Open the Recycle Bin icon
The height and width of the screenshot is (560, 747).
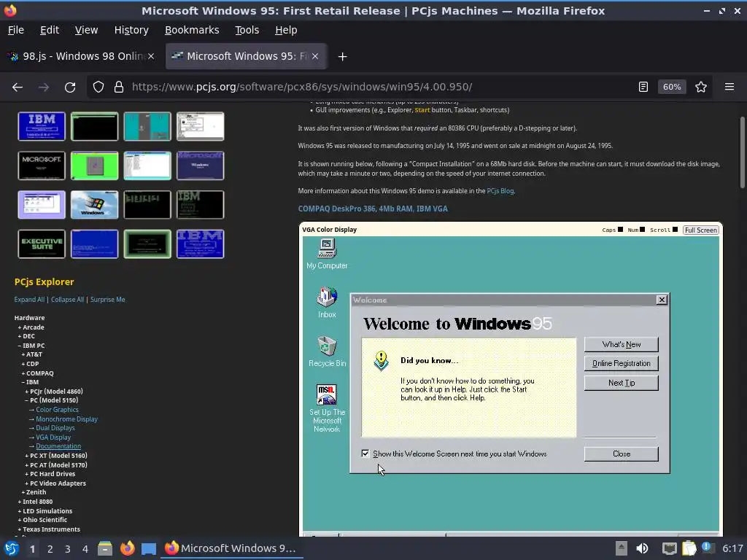[x=327, y=351]
